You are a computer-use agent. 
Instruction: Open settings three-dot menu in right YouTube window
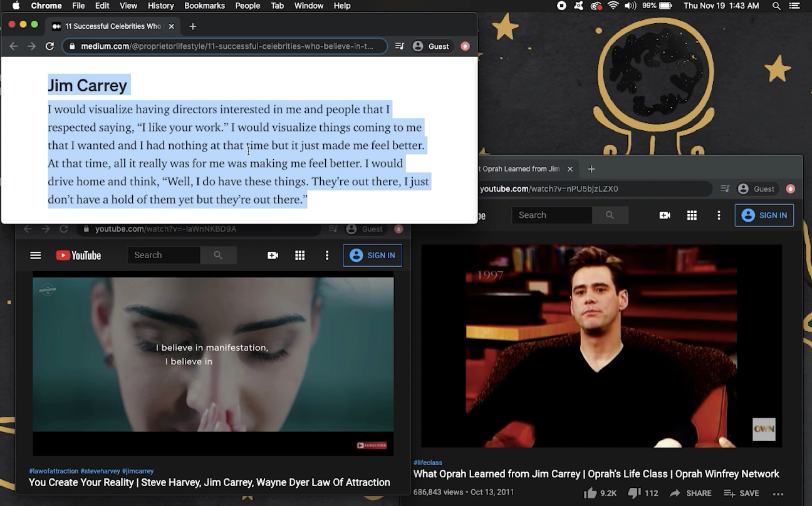[x=719, y=215]
